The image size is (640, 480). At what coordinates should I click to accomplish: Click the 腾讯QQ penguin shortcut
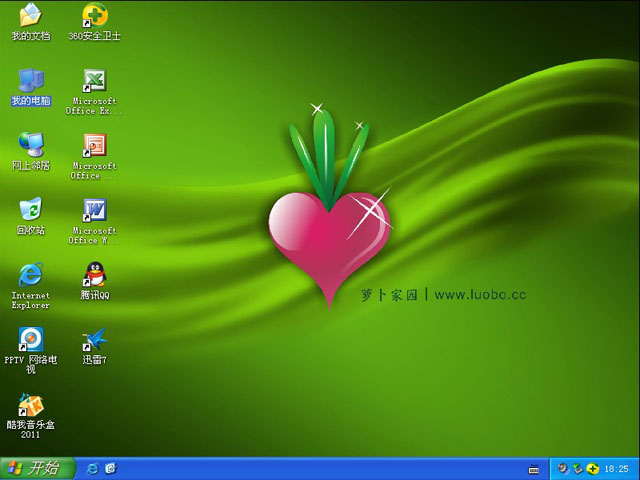click(x=94, y=274)
